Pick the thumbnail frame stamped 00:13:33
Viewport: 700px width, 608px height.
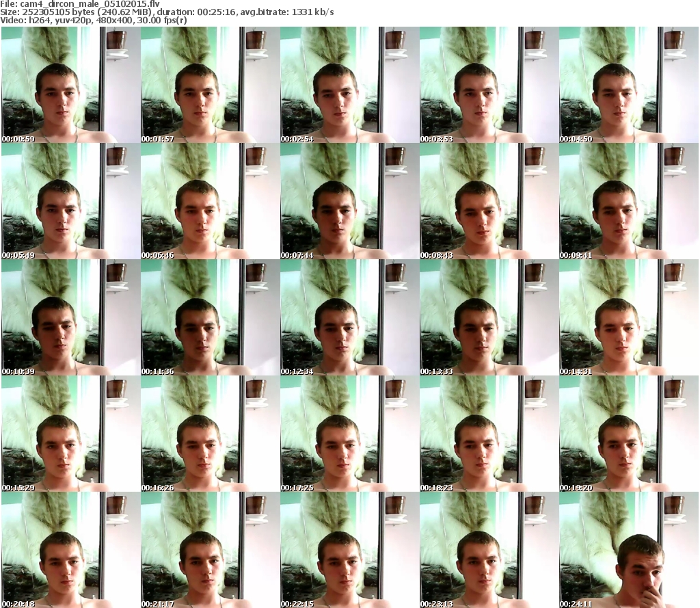coord(489,317)
